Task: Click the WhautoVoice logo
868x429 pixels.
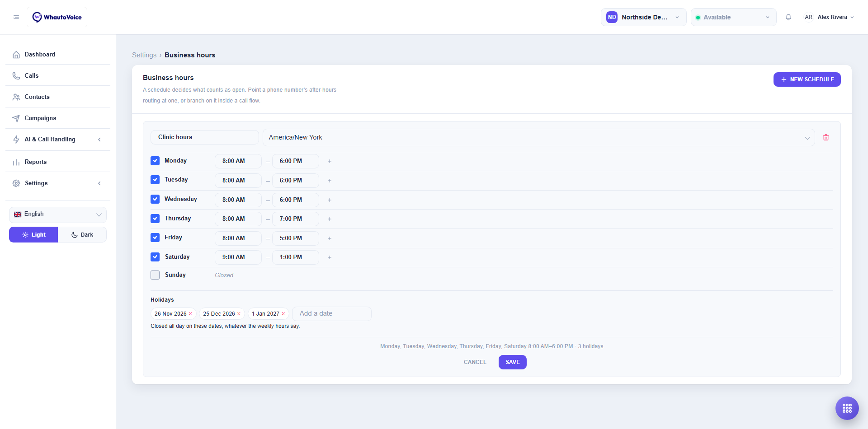Action: (57, 17)
